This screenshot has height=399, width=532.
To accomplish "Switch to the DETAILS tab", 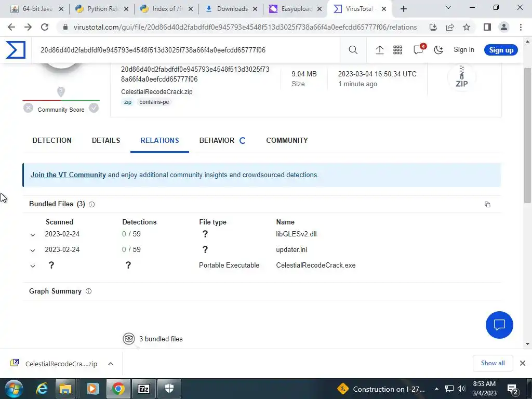I will tap(106, 140).
